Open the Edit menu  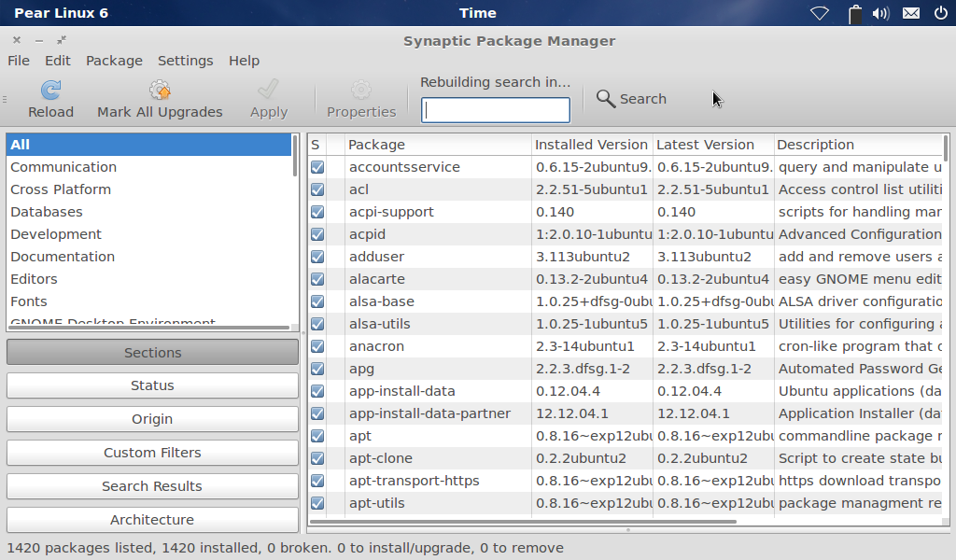[x=57, y=61]
